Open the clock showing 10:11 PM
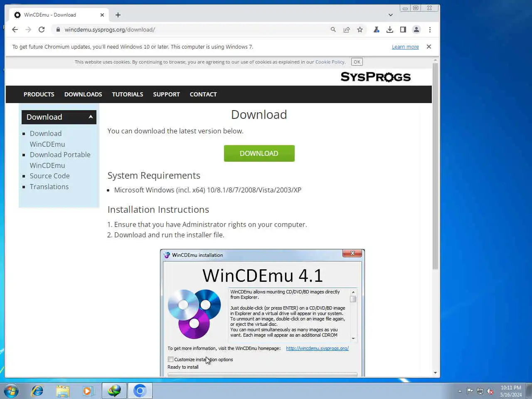The height and width of the screenshot is (399, 532). [511, 391]
